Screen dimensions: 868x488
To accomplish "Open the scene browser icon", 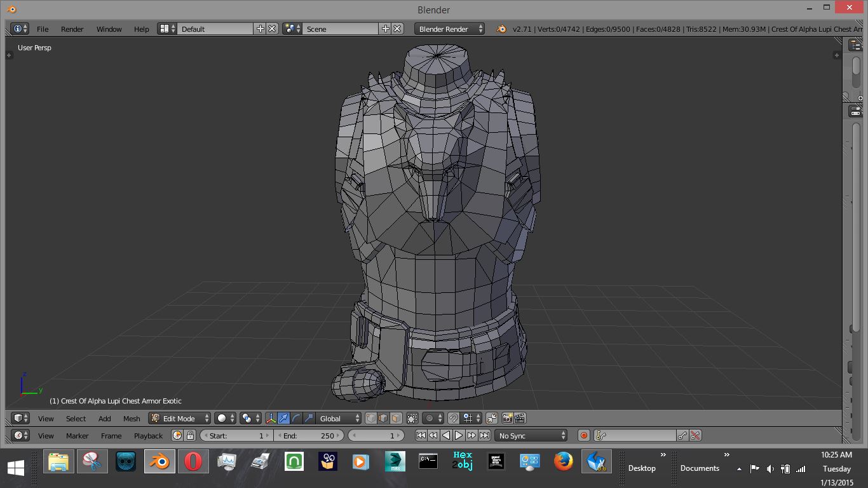I will [292, 29].
